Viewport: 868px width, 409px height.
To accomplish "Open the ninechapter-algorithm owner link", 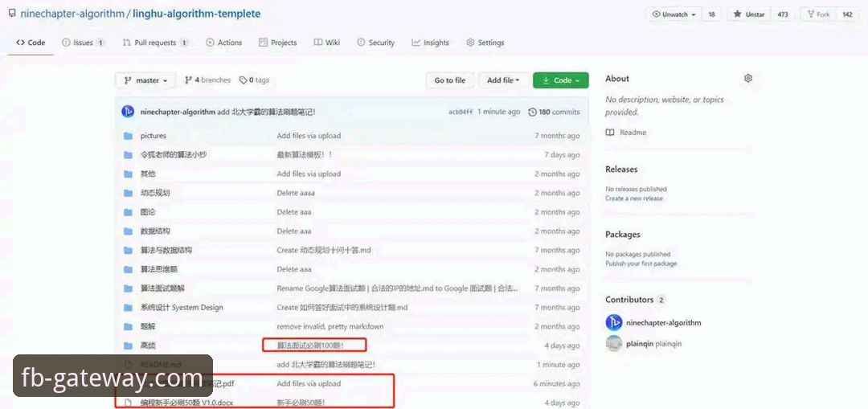I will tap(72, 14).
